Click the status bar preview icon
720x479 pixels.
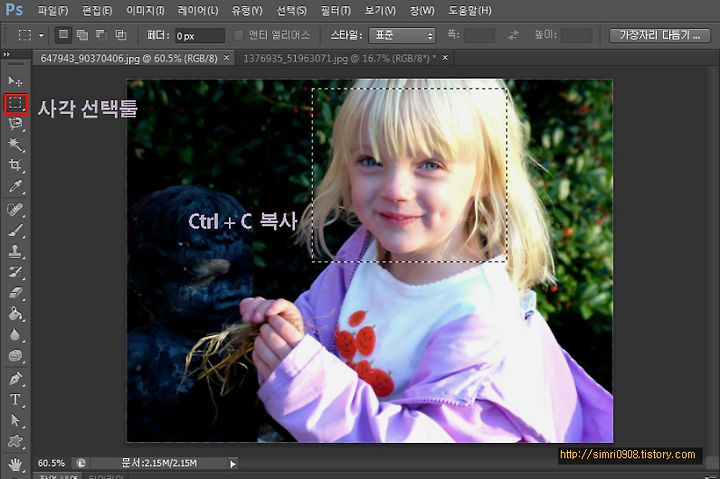(x=81, y=463)
